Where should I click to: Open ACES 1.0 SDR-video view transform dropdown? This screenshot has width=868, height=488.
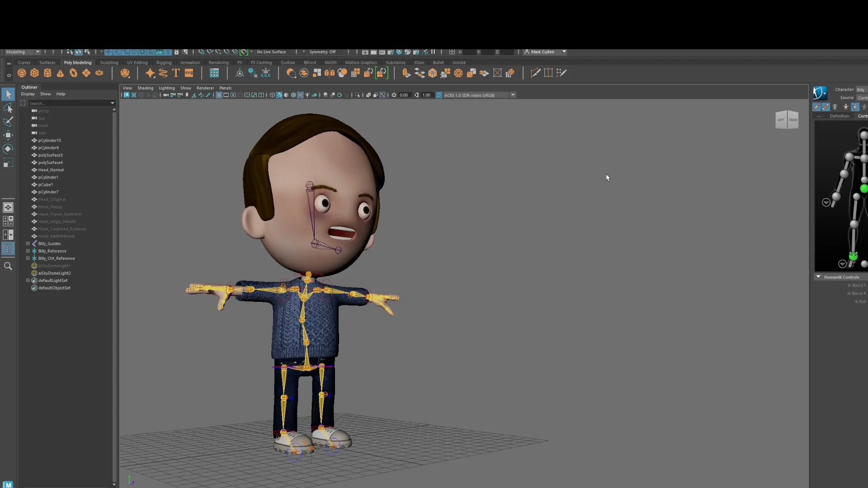click(x=480, y=95)
